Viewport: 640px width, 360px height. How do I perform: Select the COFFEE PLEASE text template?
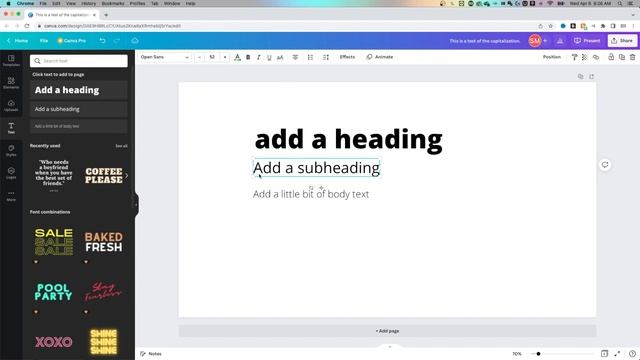(104, 176)
